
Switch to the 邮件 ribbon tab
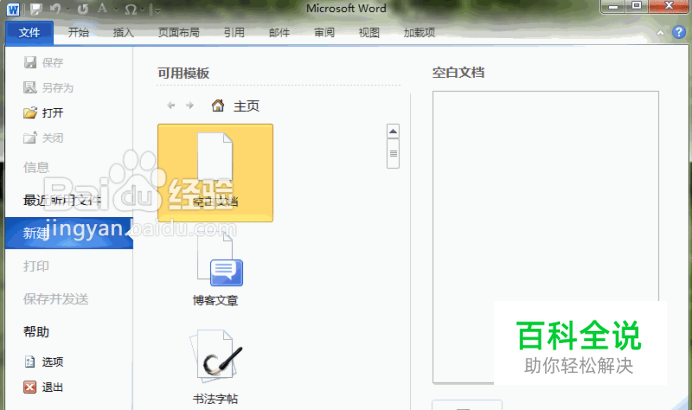(x=279, y=33)
